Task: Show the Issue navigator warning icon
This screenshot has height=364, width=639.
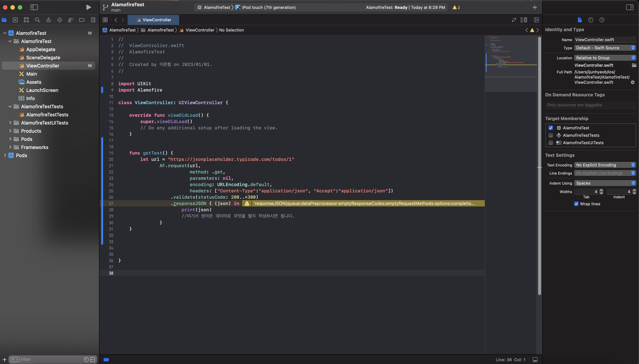Action: coord(49,20)
